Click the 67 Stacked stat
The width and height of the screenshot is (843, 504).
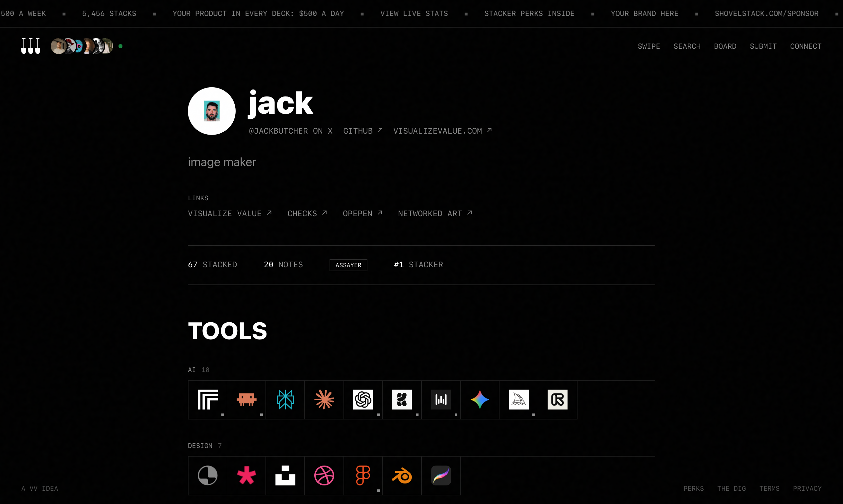pos(212,265)
